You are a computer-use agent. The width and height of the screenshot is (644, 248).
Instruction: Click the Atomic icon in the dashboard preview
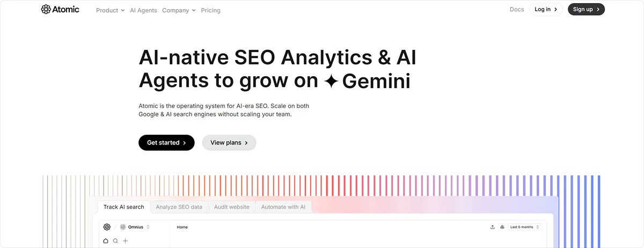(x=107, y=227)
